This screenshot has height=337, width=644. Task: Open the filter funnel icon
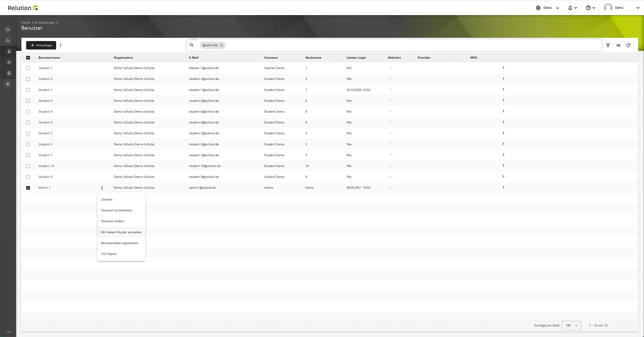[608, 45]
